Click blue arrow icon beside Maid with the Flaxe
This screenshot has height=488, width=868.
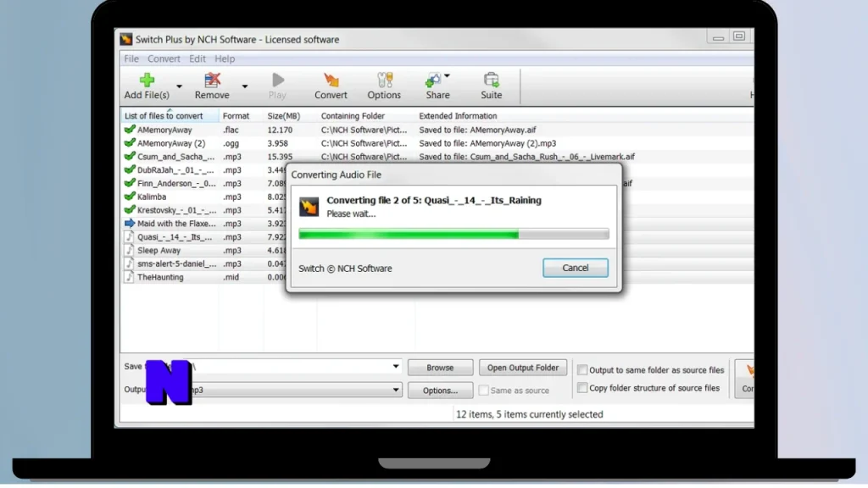coord(130,224)
